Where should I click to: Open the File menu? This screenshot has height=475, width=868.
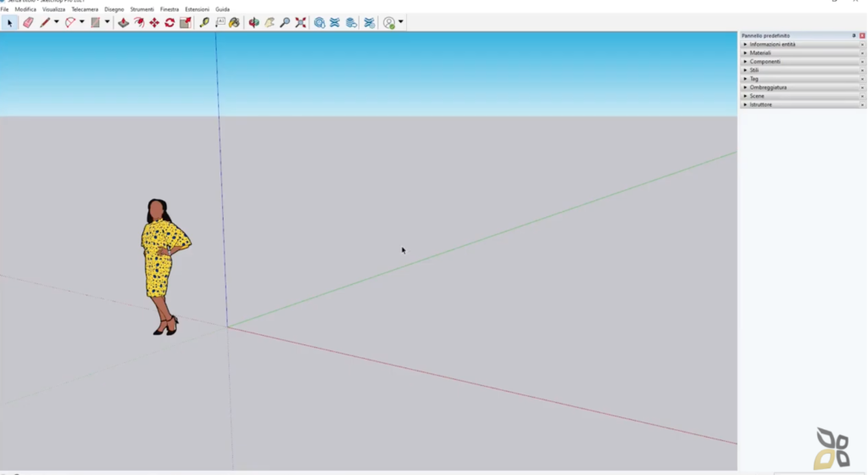tap(4, 9)
